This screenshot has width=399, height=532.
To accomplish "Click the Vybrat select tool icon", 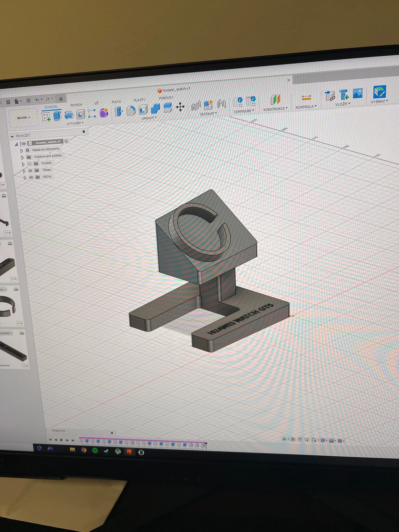I will tap(380, 92).
